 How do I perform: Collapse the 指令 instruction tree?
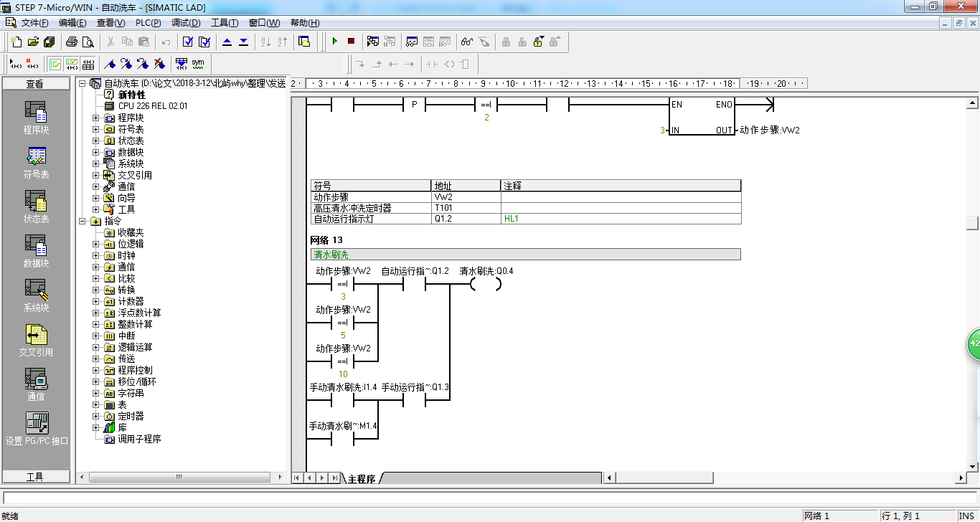point(83,221)
